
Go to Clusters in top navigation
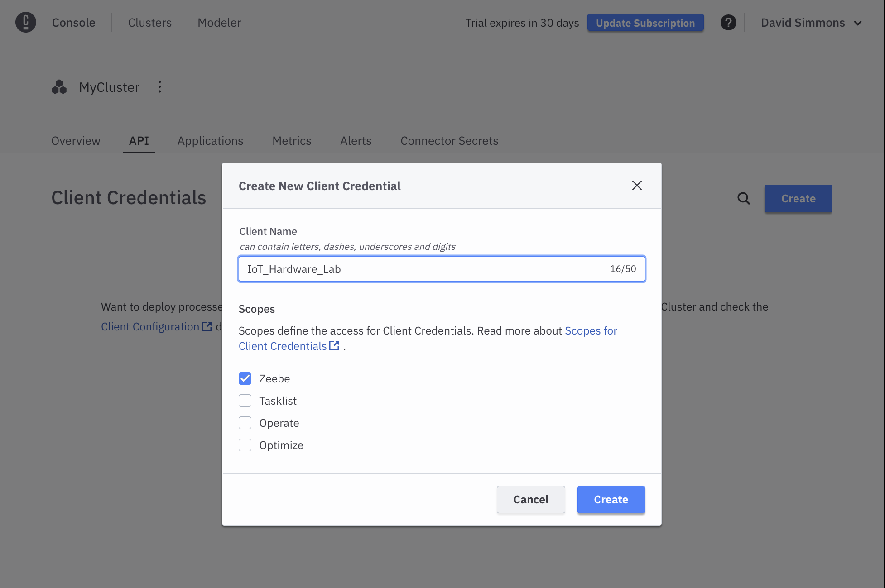tap(150, 23)
